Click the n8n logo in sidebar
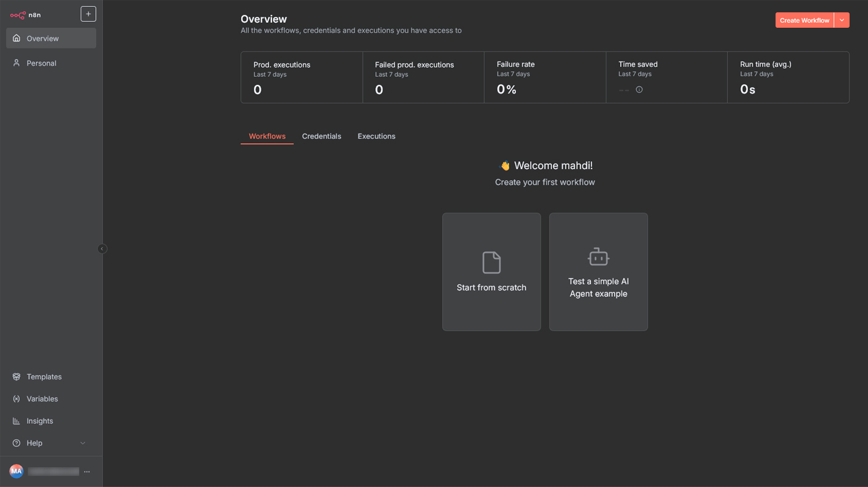The image size is (868, 487). point(25,15)
